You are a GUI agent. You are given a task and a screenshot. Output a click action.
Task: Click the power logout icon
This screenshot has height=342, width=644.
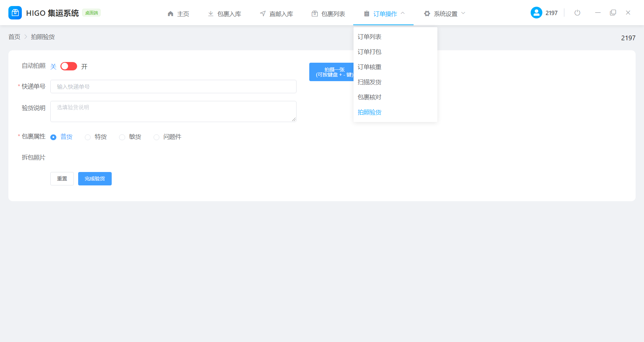tap(577, 13)
